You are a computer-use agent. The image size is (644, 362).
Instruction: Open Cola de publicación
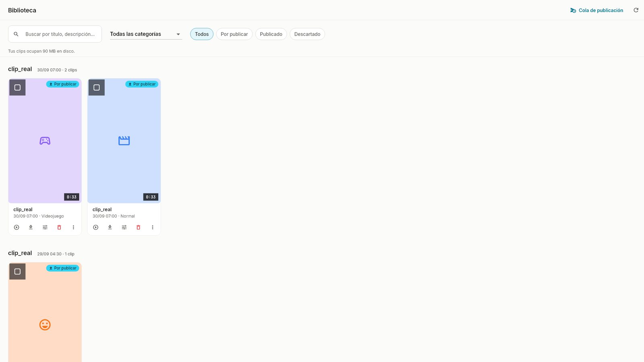(597, 10)
